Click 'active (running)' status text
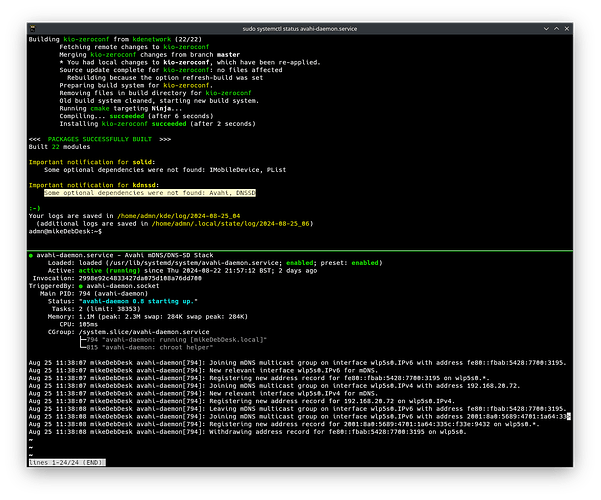The height and width of the screenshot is (500, 601). 109,271
